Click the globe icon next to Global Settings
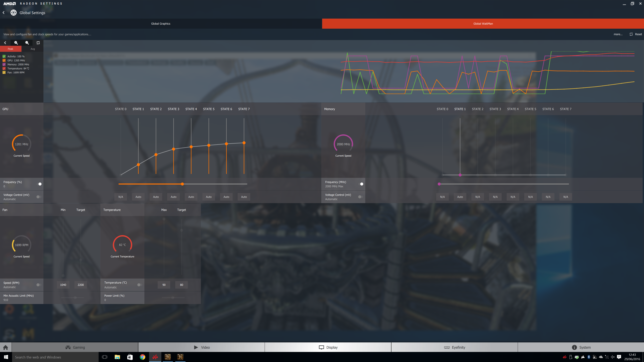This screenshot has width=644, height=362. click(x=13, y=13)
